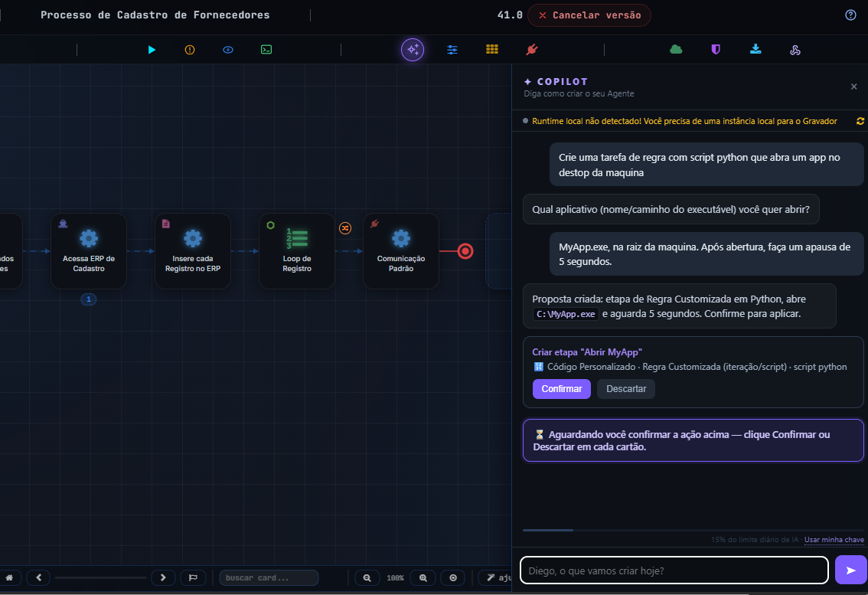The height and width of the screenshot is (595, 868).
Task: Click the small file icon on Insere cada Registro
Action: [165, 224]
